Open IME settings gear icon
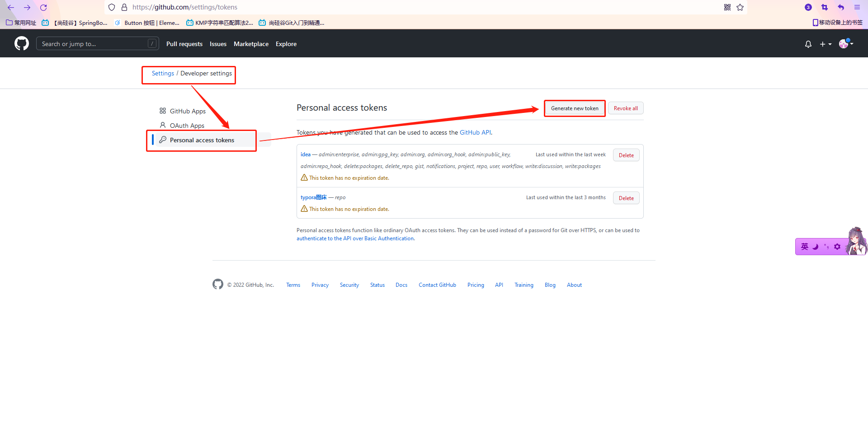The height and width of the screenshot is (439, 868). tap(837, 247)
